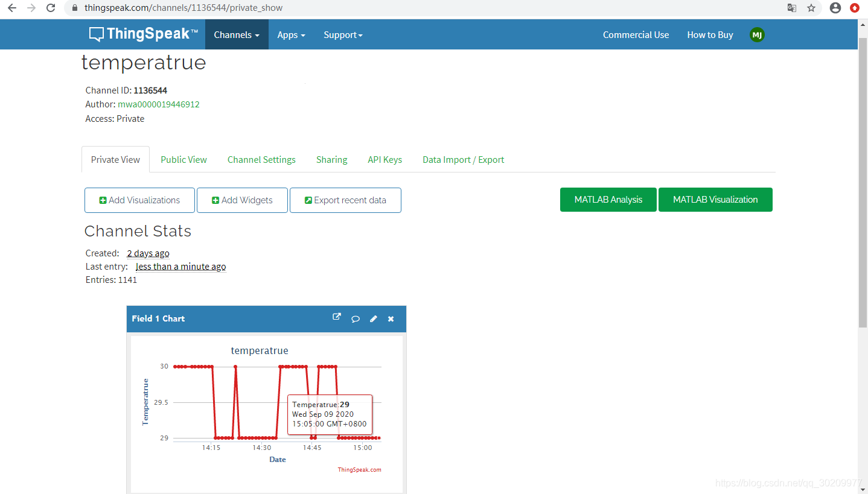The height and width of the screenshot is (494, 868).
Task: Click the 29.5 label on the chart axis
Action: coord(161,402)
